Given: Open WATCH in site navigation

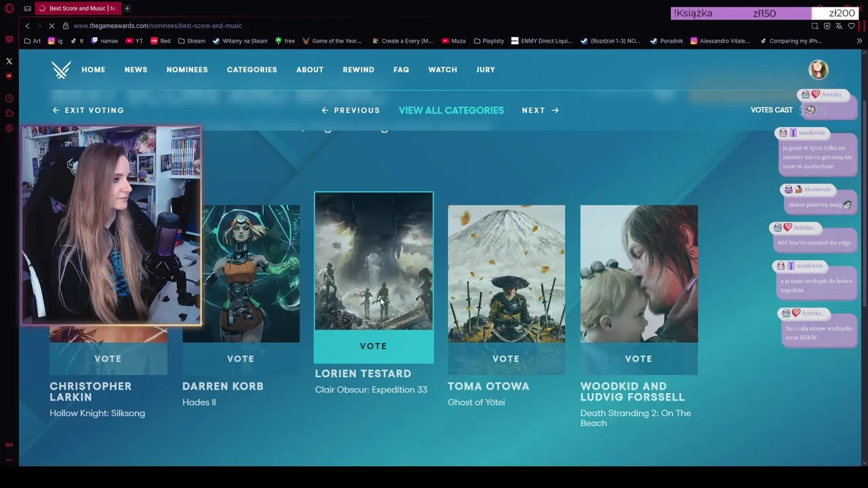Looking at the screenshot, I should [443, 70].
